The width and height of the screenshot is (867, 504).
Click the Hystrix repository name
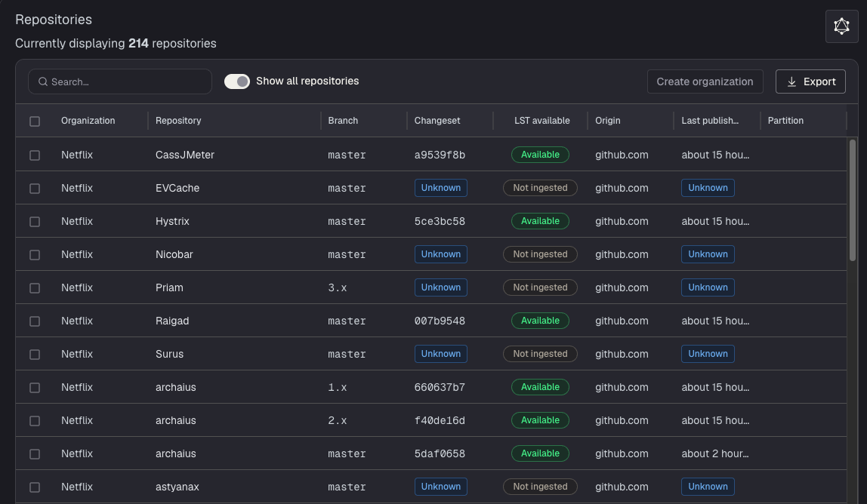[172, 221]
